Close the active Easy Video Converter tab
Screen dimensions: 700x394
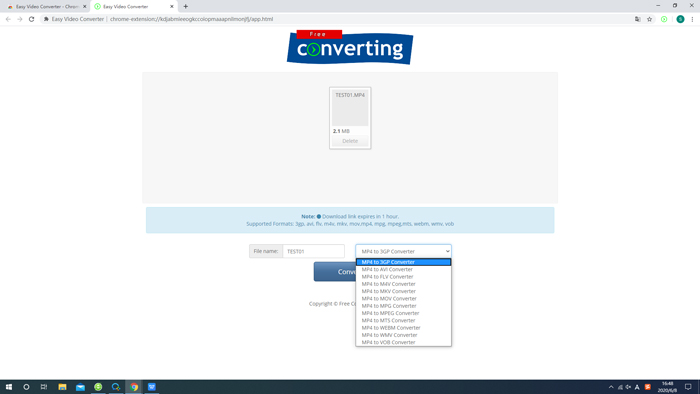[x=172, y=7]
